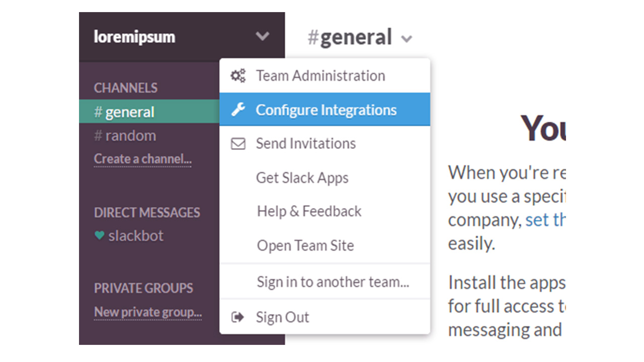Select Sign in to another team
The image size is (644, 362).
[x=333, y=282]
